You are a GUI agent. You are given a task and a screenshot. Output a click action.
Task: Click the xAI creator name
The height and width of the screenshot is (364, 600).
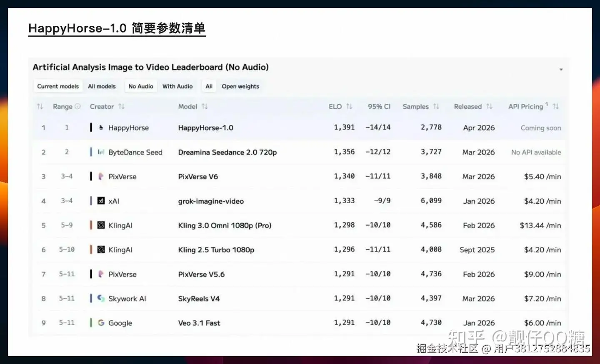114,201
